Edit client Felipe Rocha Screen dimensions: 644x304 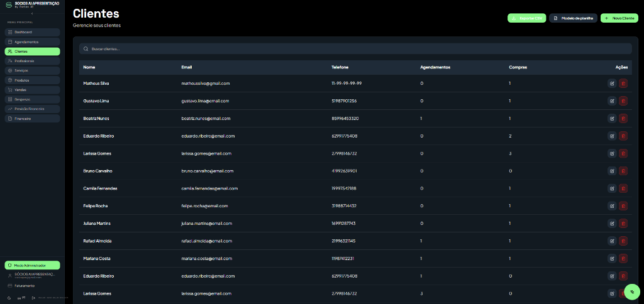pyautogui.click(x=612, y=206)
